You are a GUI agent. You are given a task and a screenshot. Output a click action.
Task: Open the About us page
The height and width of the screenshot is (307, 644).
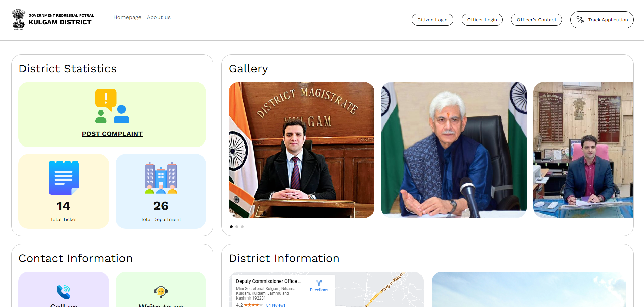[159, 17]
